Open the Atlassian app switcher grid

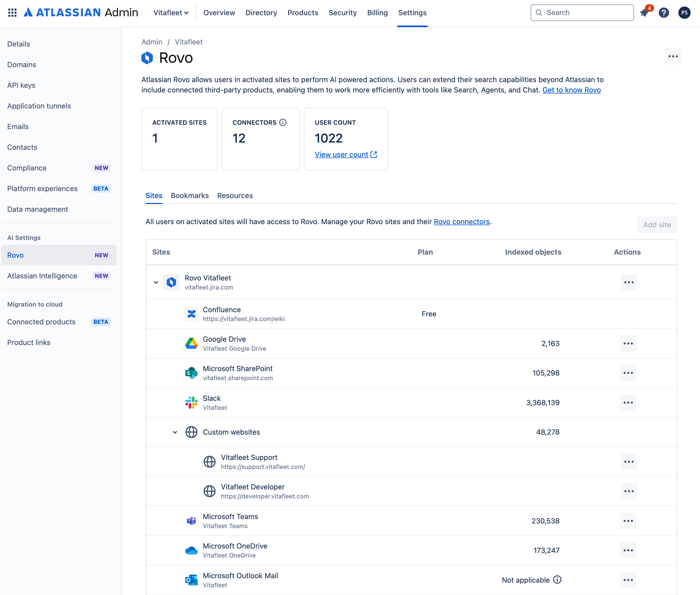tap(12, 12)
